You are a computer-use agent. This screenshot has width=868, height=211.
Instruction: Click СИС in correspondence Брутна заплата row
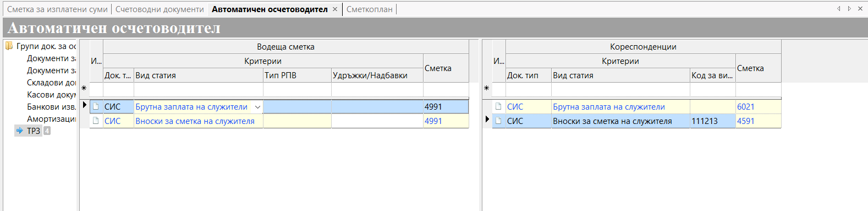click(x=515, y=107)
